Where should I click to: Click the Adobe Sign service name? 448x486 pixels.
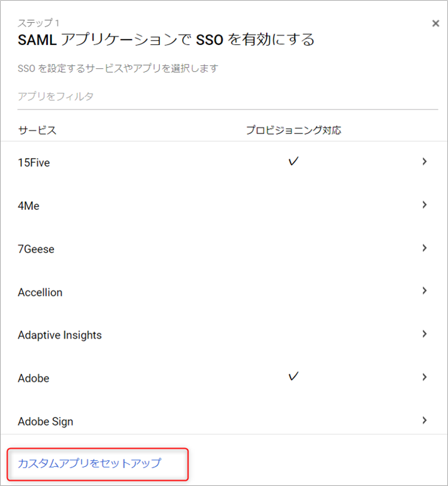46,421
